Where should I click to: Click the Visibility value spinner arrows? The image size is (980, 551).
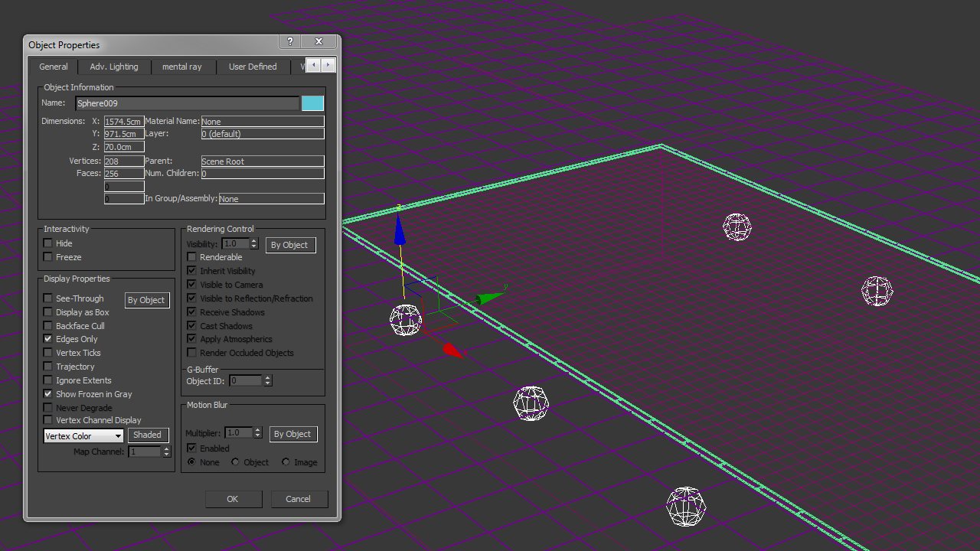(x=254, y=244)
